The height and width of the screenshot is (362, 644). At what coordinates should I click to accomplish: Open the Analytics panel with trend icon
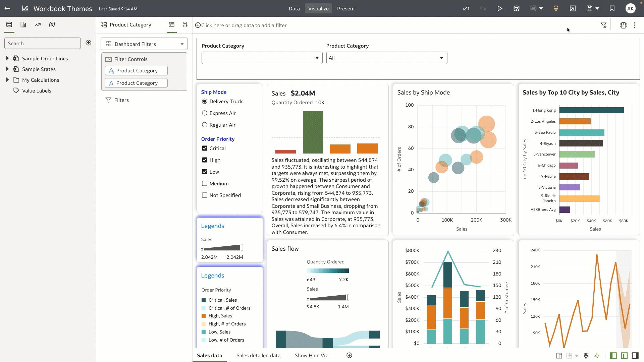pyautogui.click(x=37, y=24)
